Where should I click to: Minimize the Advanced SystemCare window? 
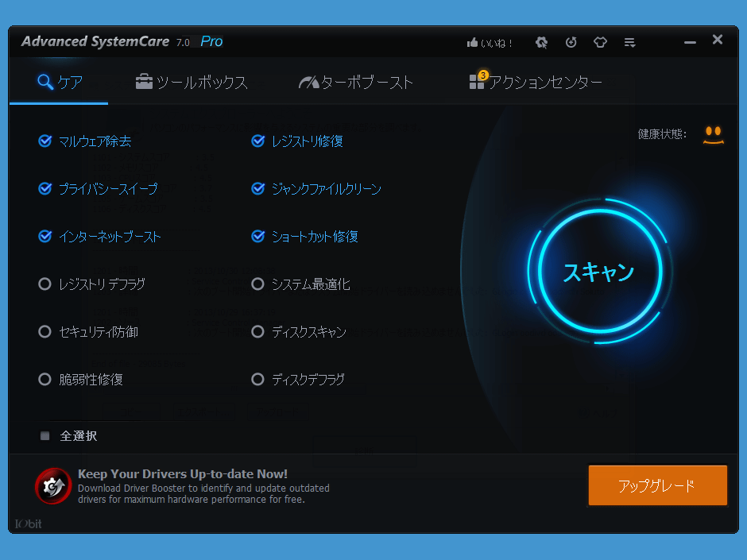tap(690, 42)
